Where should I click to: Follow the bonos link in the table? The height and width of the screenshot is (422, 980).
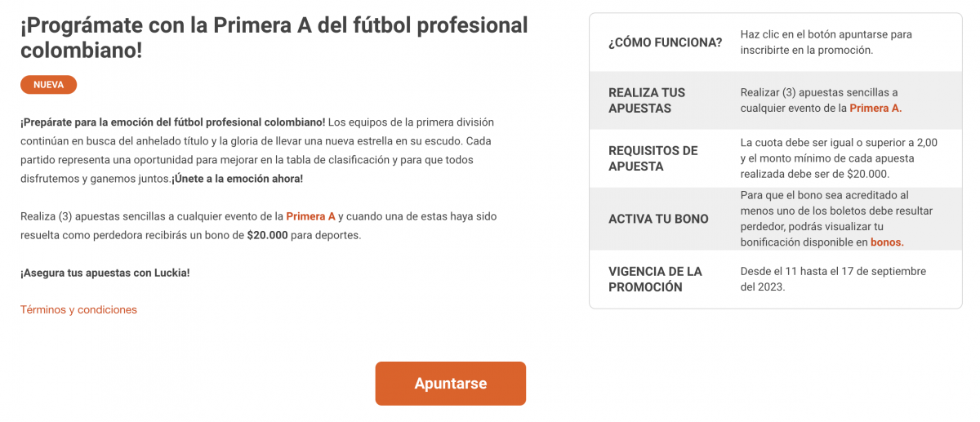click(887, 242)
